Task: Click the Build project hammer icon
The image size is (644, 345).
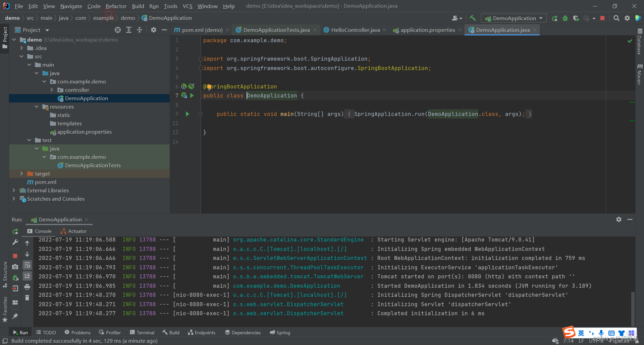Action: (473, 18)
